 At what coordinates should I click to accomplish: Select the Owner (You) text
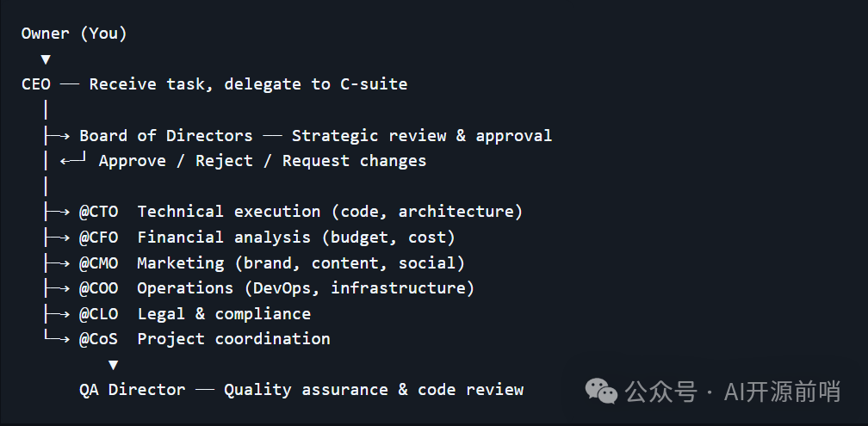point(74,34)
